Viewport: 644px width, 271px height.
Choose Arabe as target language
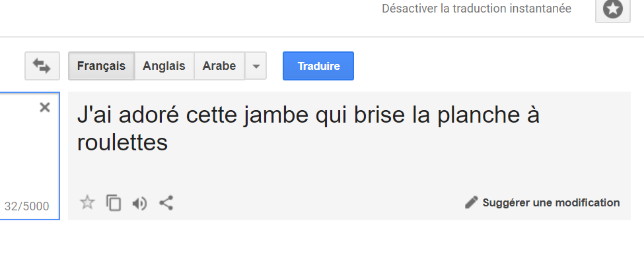click(x=219, y=66)
